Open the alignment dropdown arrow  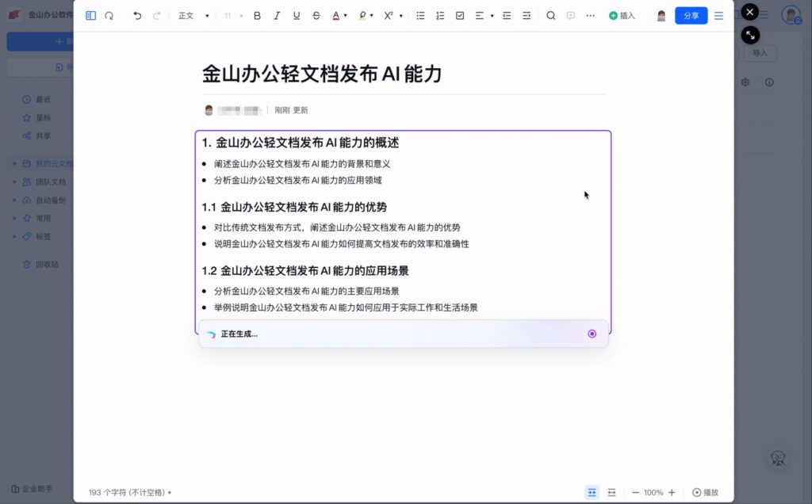[492, 16]
